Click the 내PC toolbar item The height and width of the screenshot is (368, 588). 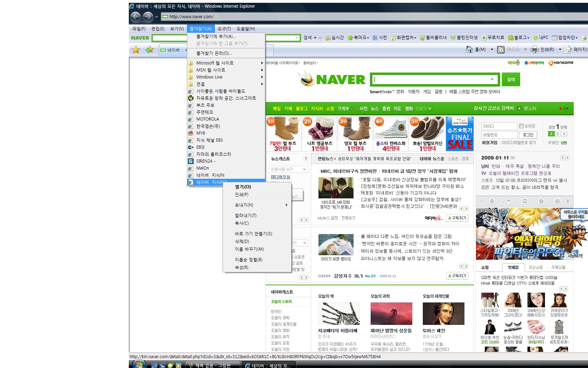coord(541,38)
